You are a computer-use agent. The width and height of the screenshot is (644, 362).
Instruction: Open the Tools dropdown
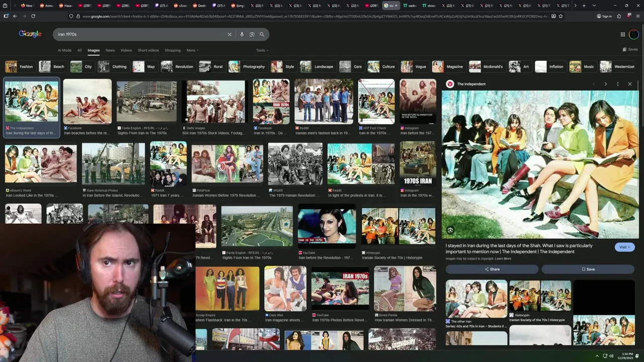point(262,50)
